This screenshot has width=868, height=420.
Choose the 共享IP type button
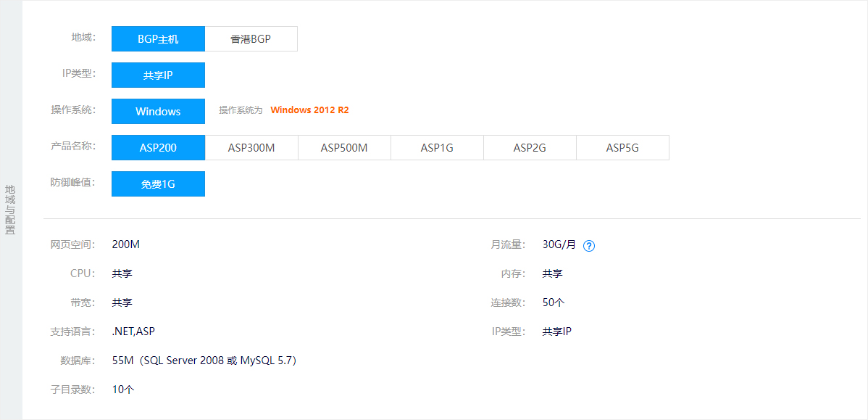point(159,75)
